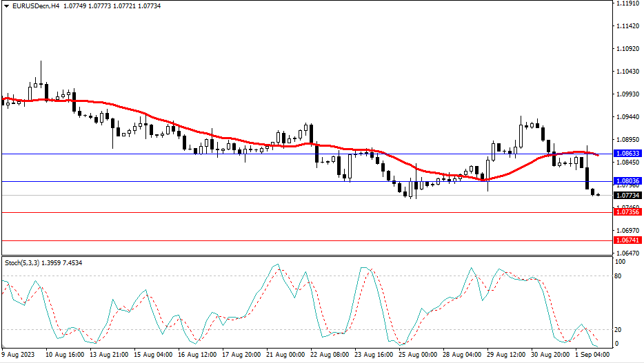644x363 pixels.
Task: Click the stochastic 20 level marker
Action: (x=618, y=329)
